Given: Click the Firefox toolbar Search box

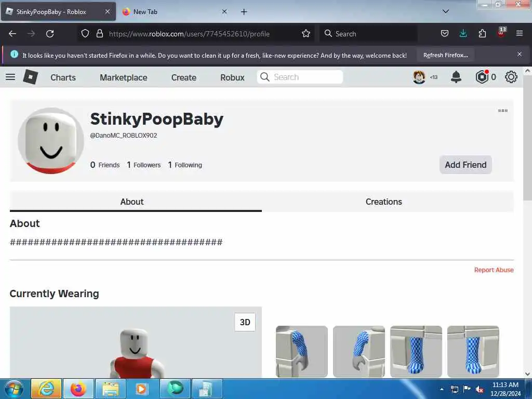Looking at the screenshot, I should tap(368, 34).
